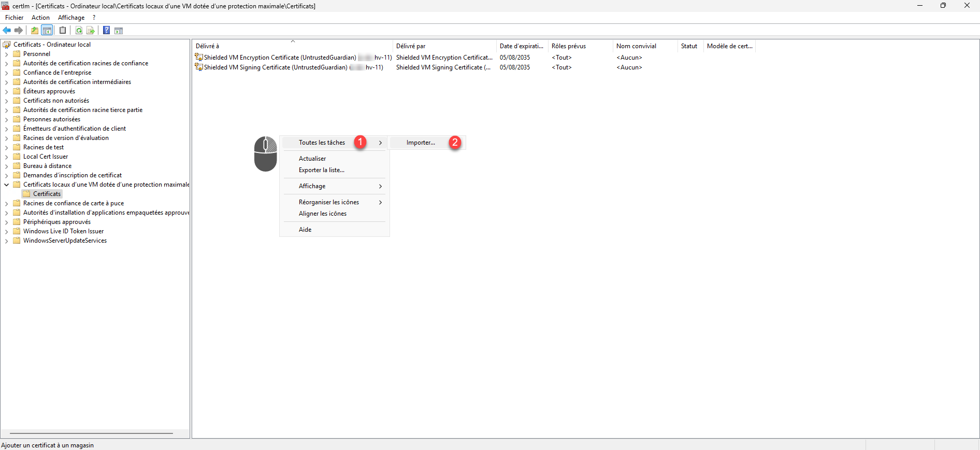Click the horizontal scrollbar of tree pane
Screen dimensions: 980x450
[91, 433]
